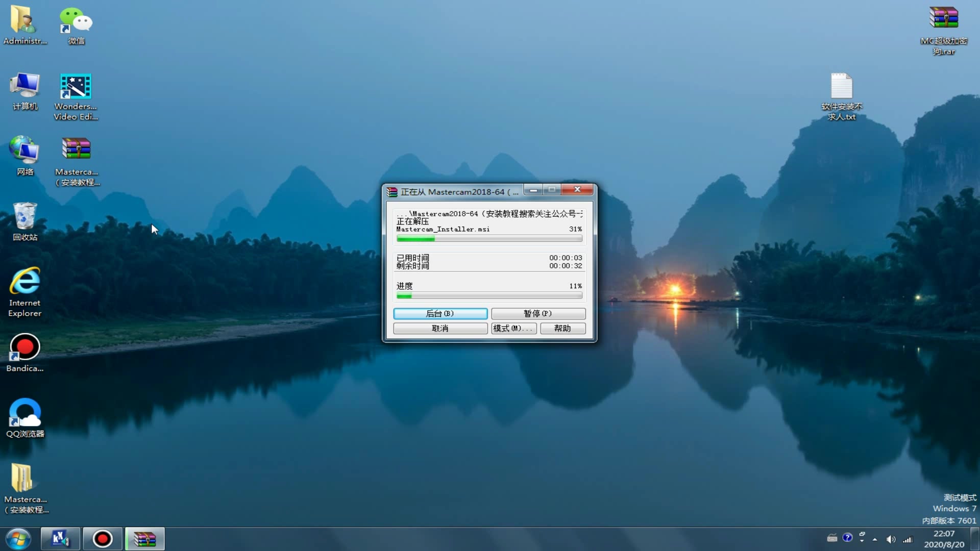
Task: Open the 计算机 (Computer) desktop icon
Action: coord(24,91)
